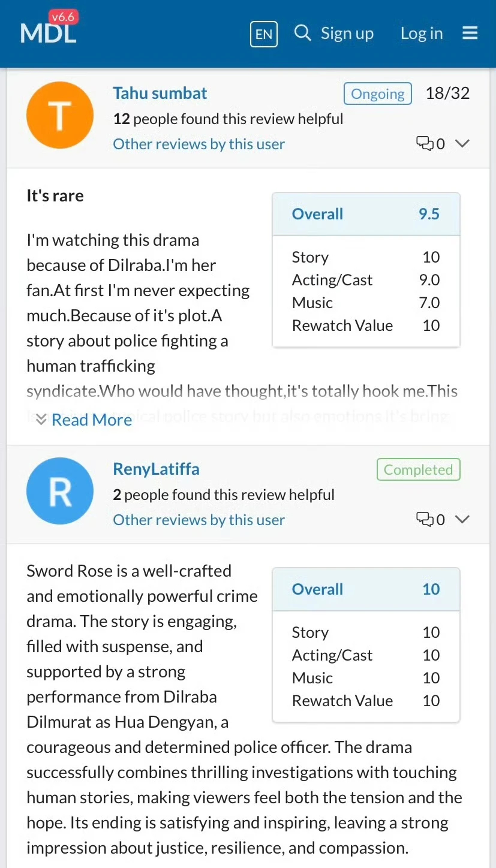
Task: Select the EN language button
Action: point(264,34)
